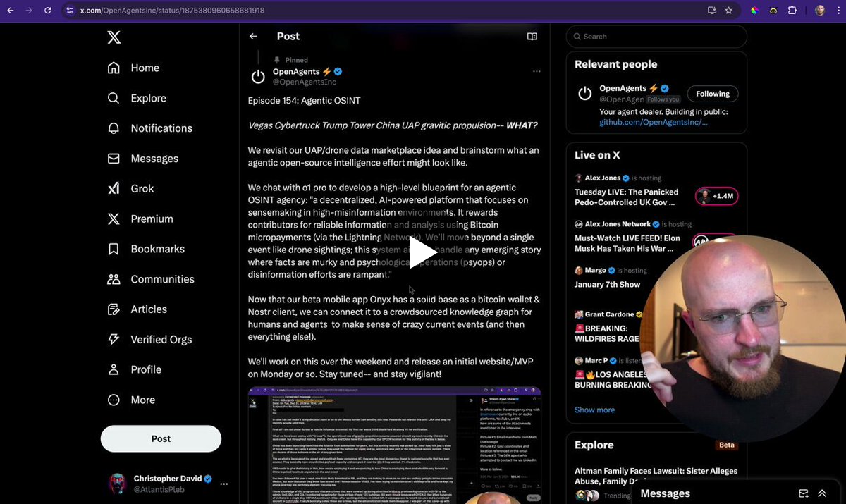846x504 pixels.
Task: Open Bookmarks in the sidebar
Action: click(x=146, y=249)
